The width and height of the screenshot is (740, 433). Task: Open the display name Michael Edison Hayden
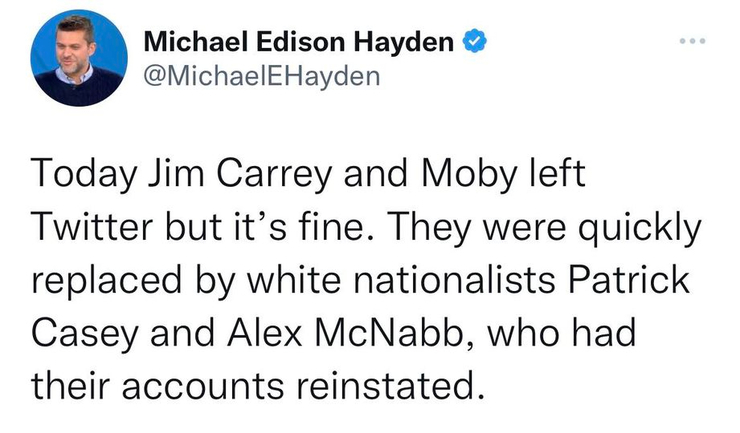(x=298, y=42)
